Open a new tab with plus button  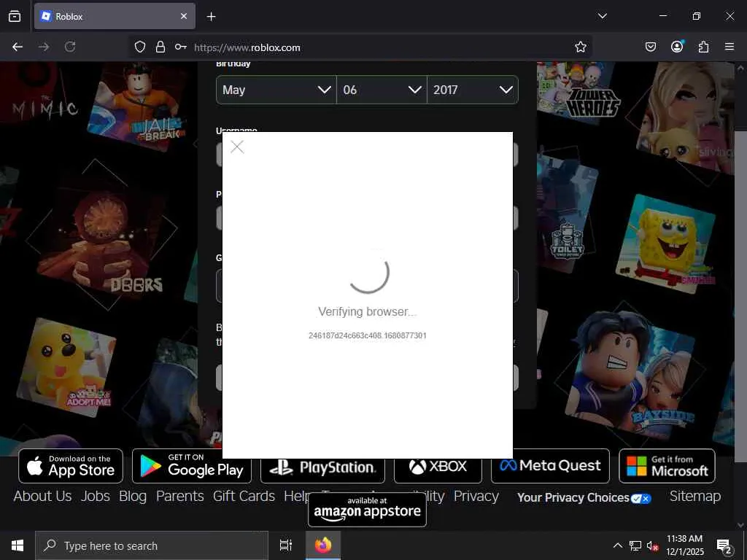[211, 17]
